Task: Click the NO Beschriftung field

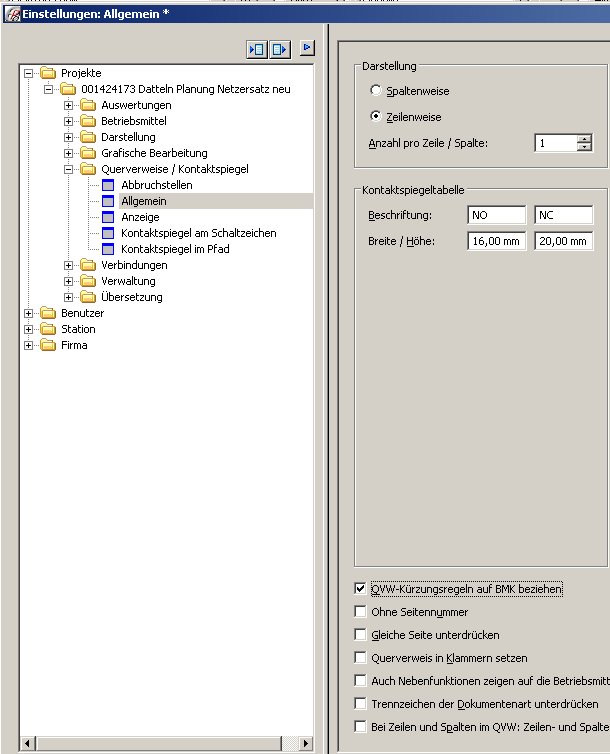Action: (x=497, y=215)
